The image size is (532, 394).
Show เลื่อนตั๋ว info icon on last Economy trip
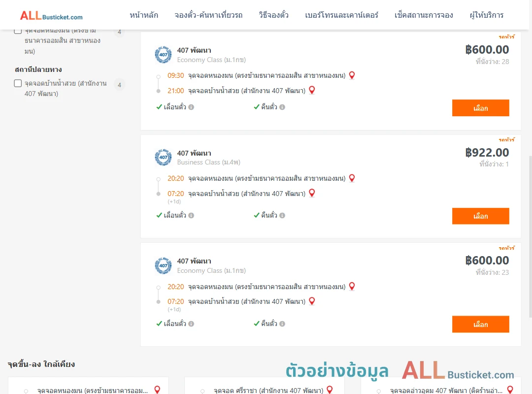click(191, 324)
